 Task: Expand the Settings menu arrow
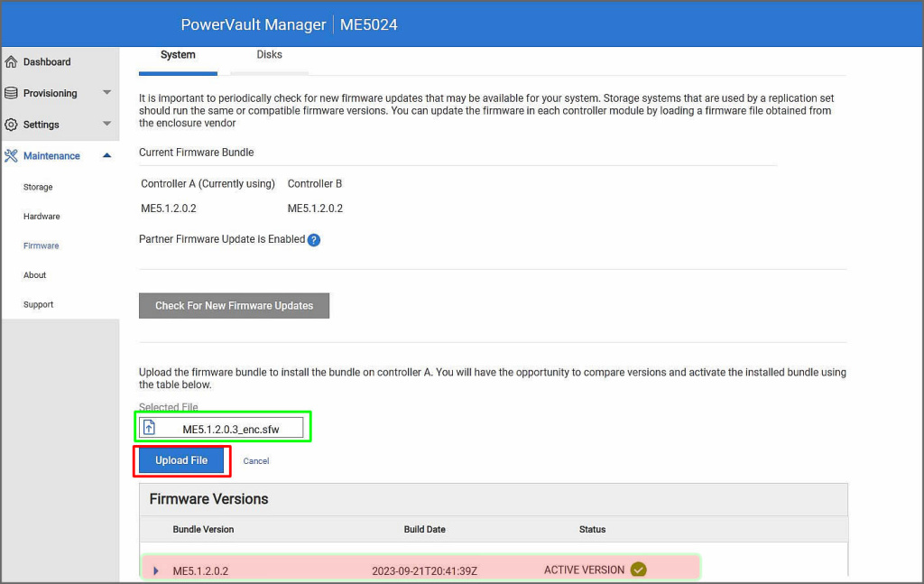tap(106, 125)
